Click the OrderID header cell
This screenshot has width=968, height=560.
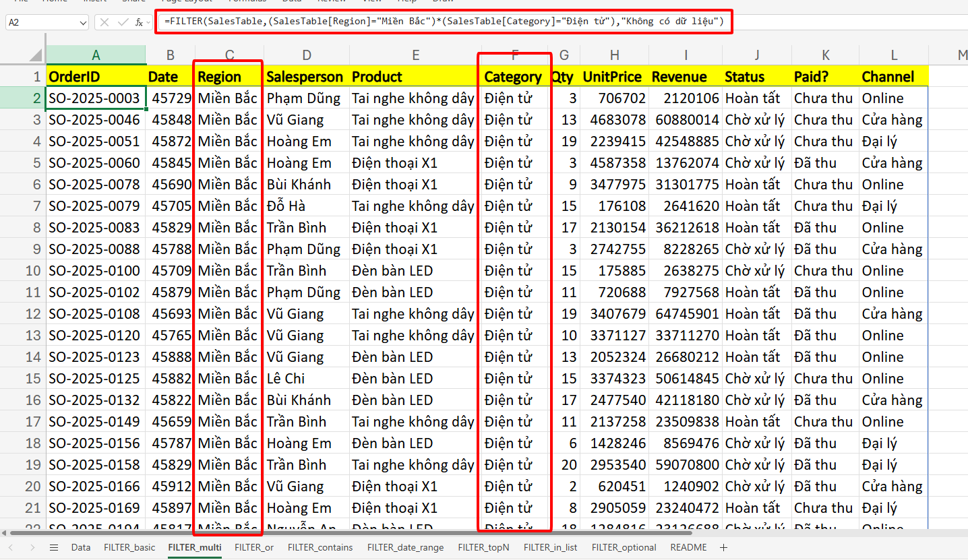(x=96, y=77)
